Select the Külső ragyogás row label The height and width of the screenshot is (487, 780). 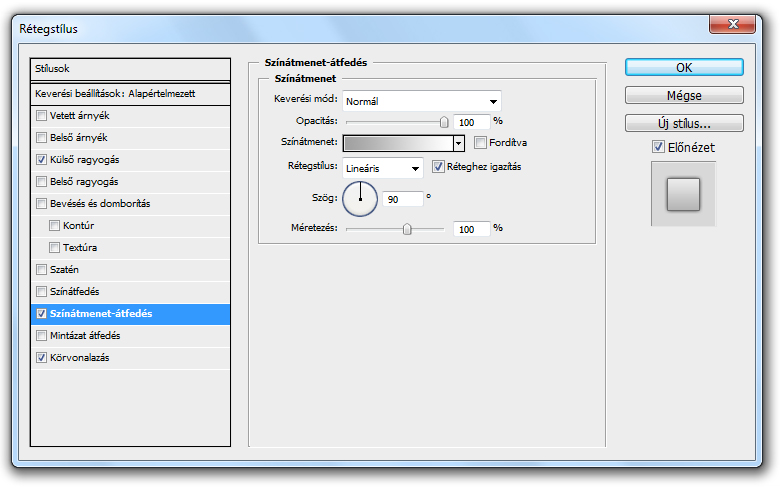click(x=85, y=160)
